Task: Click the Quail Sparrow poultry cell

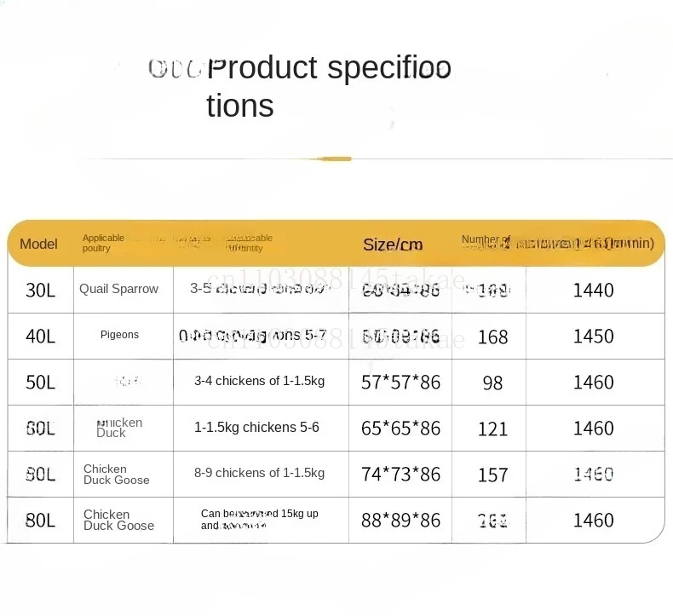Action: 119,290
